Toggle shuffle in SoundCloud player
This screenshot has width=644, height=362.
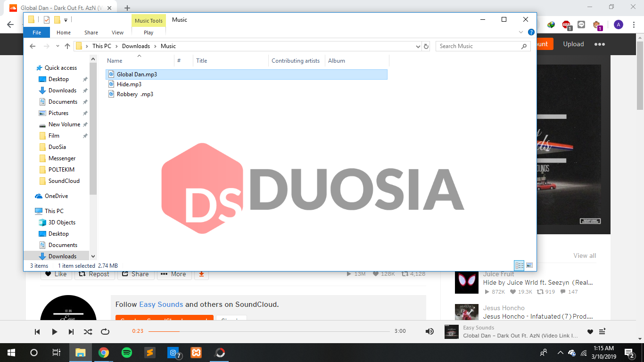(x=88, y=332)
